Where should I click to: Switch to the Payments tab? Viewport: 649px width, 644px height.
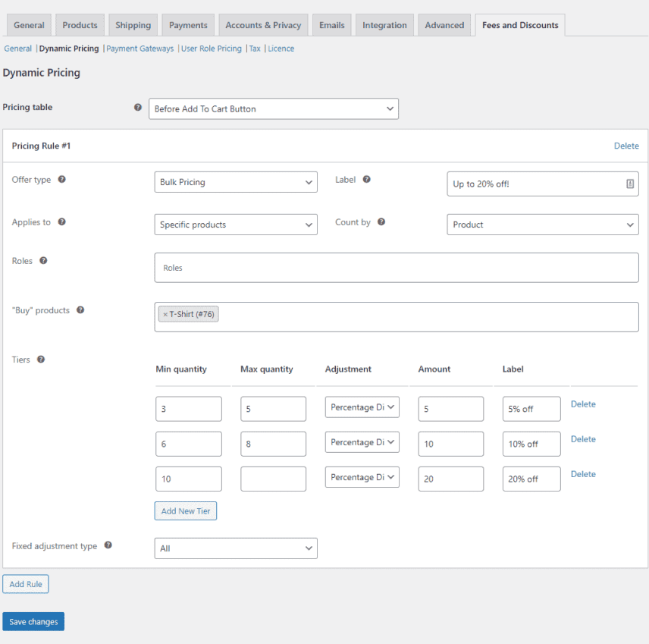(187, 24)
